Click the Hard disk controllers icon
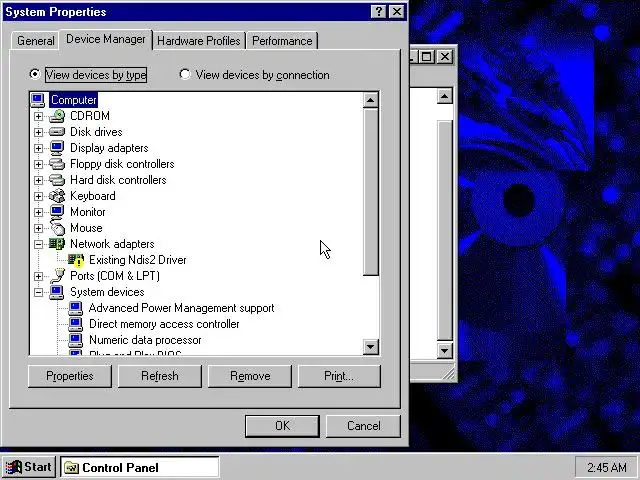Viewport: 640px width, 480px height. (57, 180)
